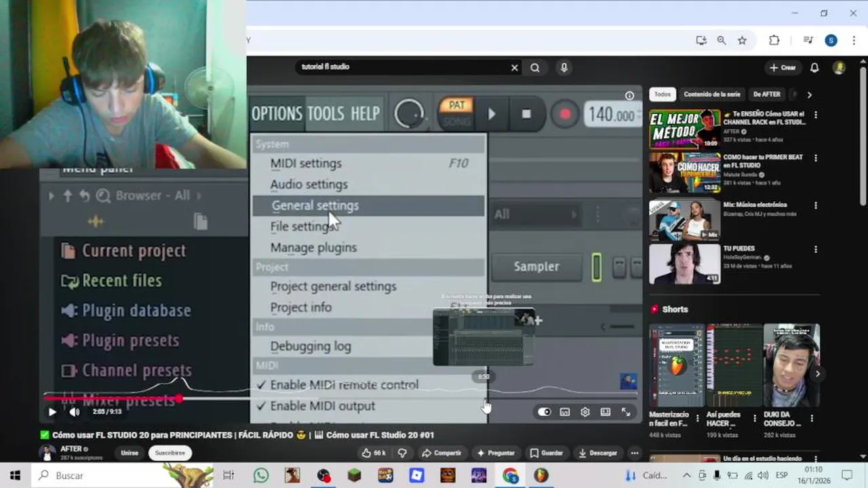
Task: Open options for TU PUEDES video
Action: tap(816, 249)
